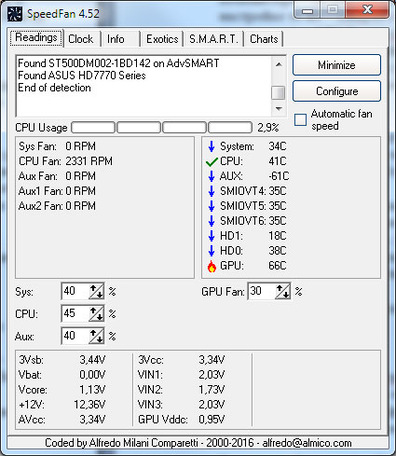Select the Readings tab
The height and width of the screenshot is (456, 396).
tap(36, 38)
